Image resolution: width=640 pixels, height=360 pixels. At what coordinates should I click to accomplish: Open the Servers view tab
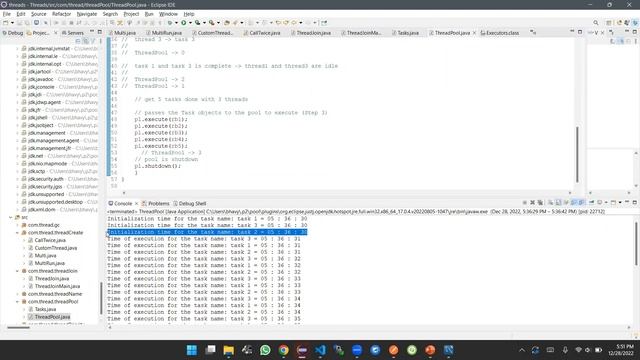73,33
